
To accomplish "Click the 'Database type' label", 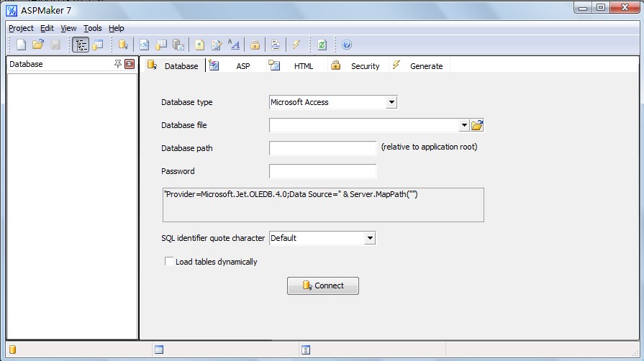I will 187,102.
